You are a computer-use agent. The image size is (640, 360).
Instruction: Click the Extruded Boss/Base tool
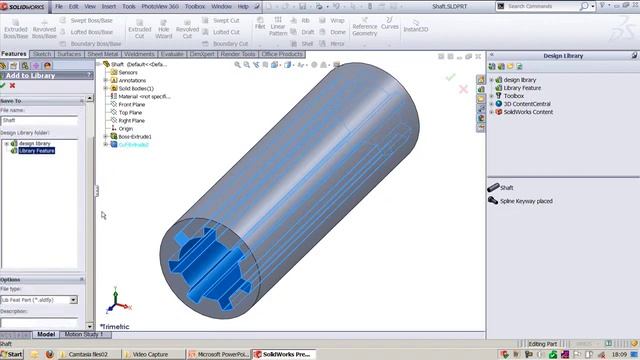[x=16, y=29]
